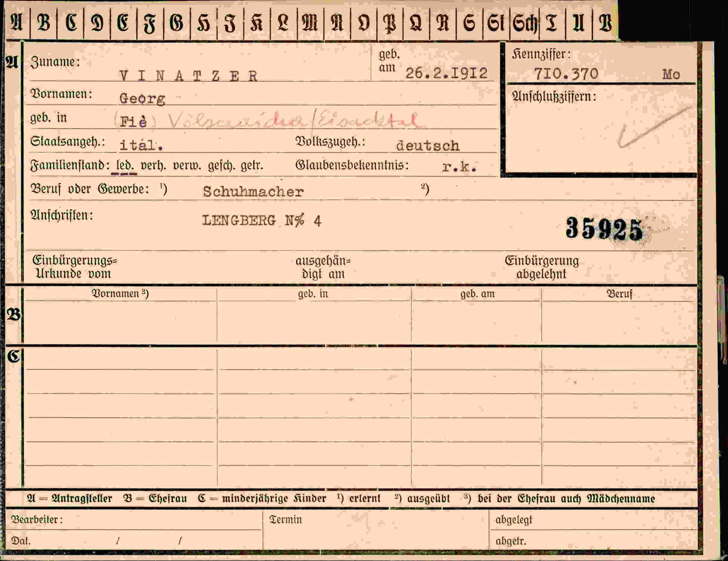Select the 'St' alphabet index tab
Screen dimensions: 728x561
click(x=496, y=23)
